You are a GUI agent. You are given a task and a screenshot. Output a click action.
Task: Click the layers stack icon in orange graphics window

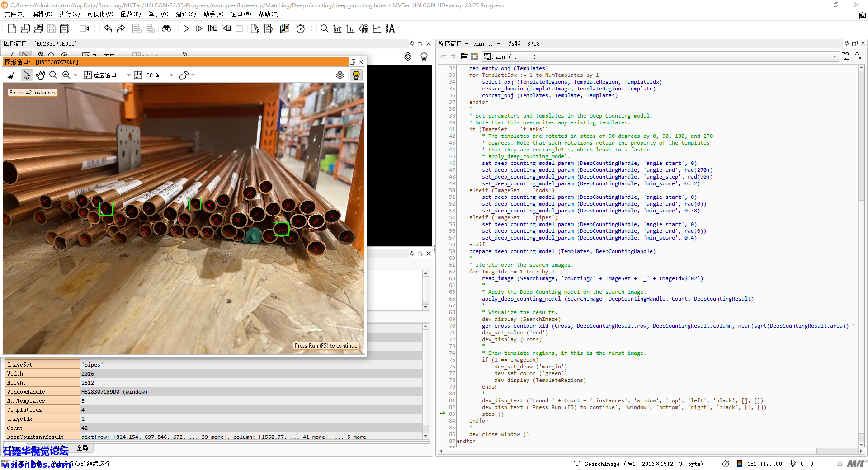[x=340, y=75]
